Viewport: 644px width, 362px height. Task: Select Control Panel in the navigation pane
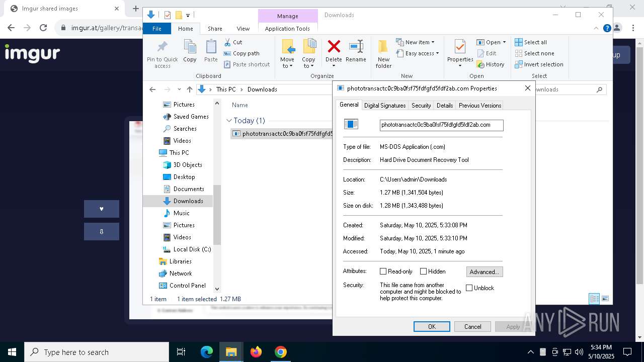click(182, 286)
